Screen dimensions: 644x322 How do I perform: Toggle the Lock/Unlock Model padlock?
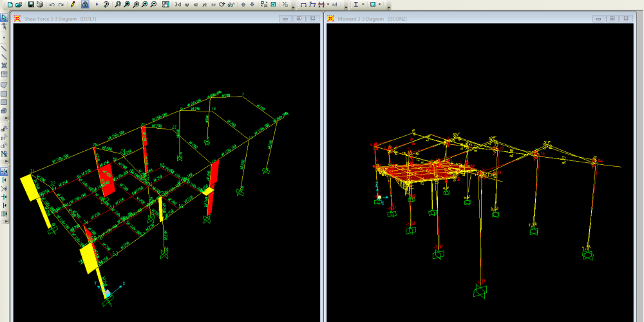[x=86, y=4]
